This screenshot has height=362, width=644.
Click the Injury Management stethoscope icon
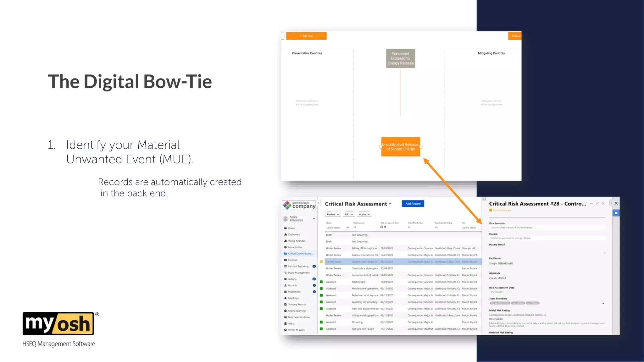click(x=286, y=273)
